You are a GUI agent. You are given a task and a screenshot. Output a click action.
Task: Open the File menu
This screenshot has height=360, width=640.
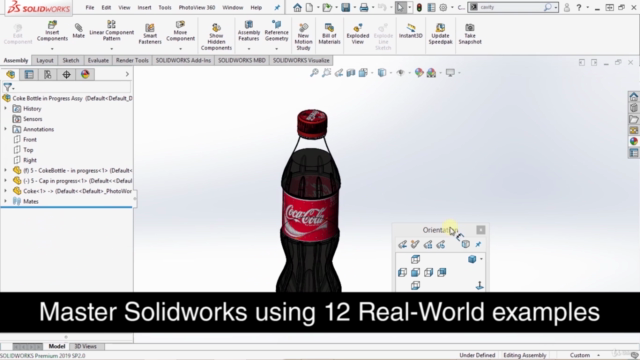(x=90, y=7)
